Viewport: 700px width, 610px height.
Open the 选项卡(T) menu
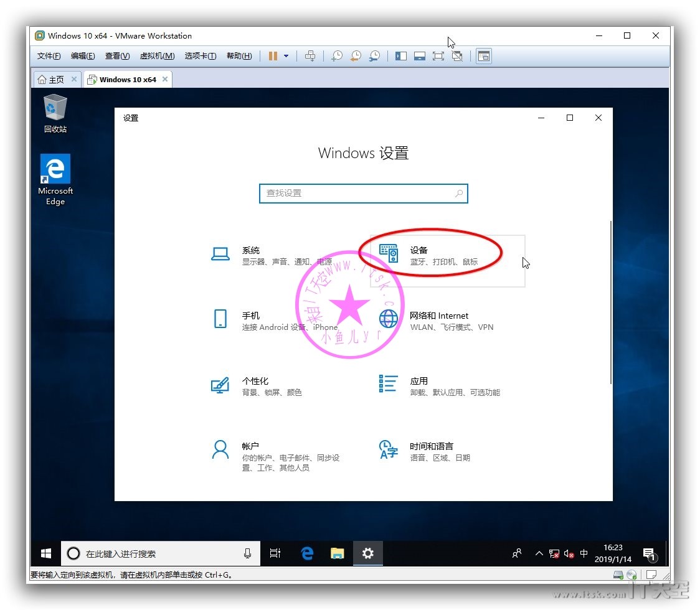tap(201, 56)
